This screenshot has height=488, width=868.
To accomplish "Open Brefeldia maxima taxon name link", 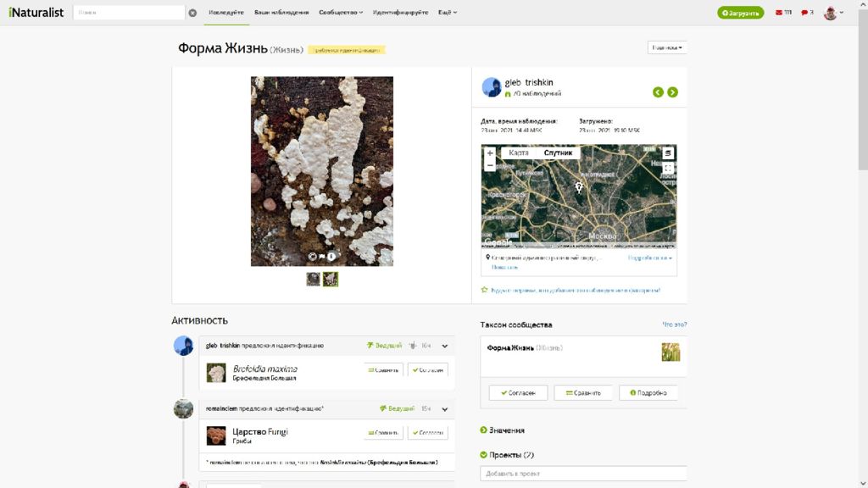I will coord(264,369).
